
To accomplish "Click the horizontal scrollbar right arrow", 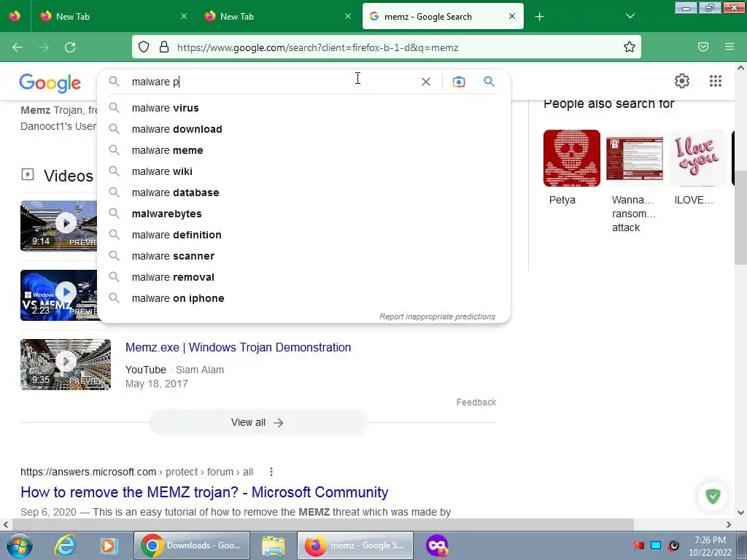I will click(x=729, y=524).
